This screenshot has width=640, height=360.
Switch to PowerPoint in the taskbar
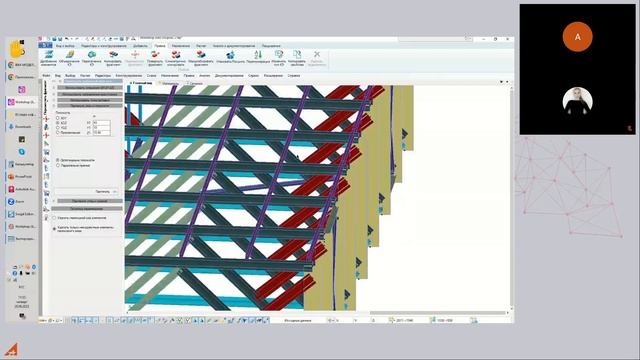pyautogui.click(x=22, y=176)
